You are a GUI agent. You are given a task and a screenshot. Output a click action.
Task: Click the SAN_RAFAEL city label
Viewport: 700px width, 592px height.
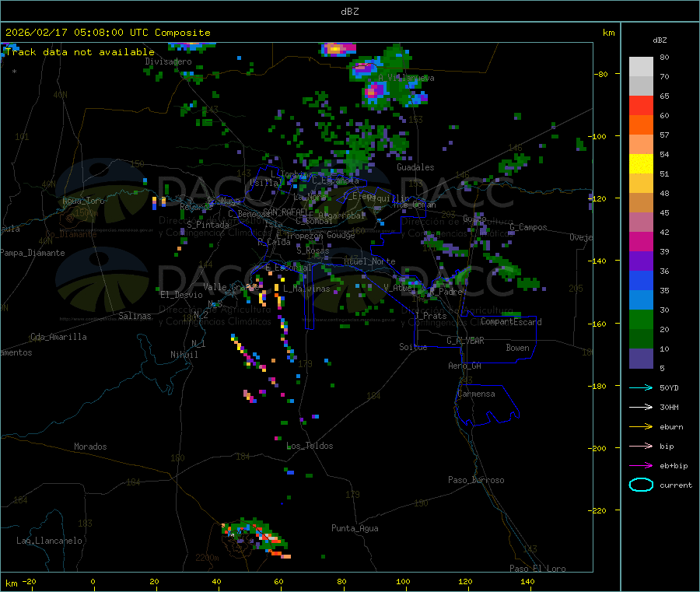(285, 212)
